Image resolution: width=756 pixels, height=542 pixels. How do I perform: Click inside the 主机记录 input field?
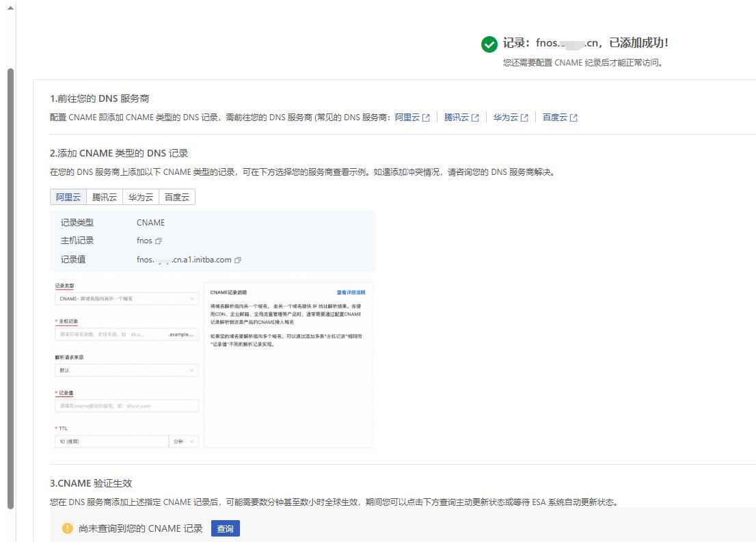126,334
